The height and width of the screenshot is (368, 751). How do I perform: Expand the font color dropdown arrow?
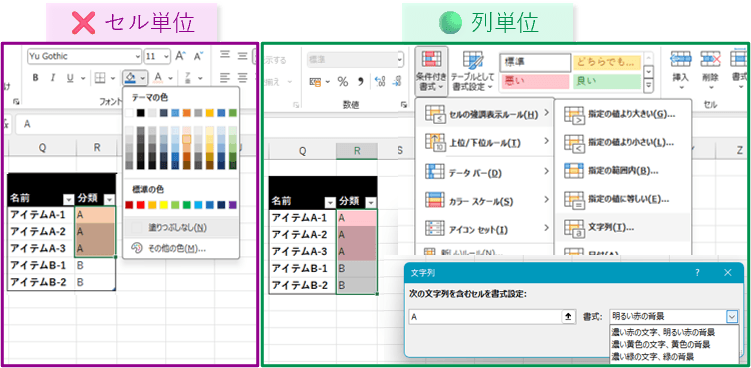click(x=171, y=78)
